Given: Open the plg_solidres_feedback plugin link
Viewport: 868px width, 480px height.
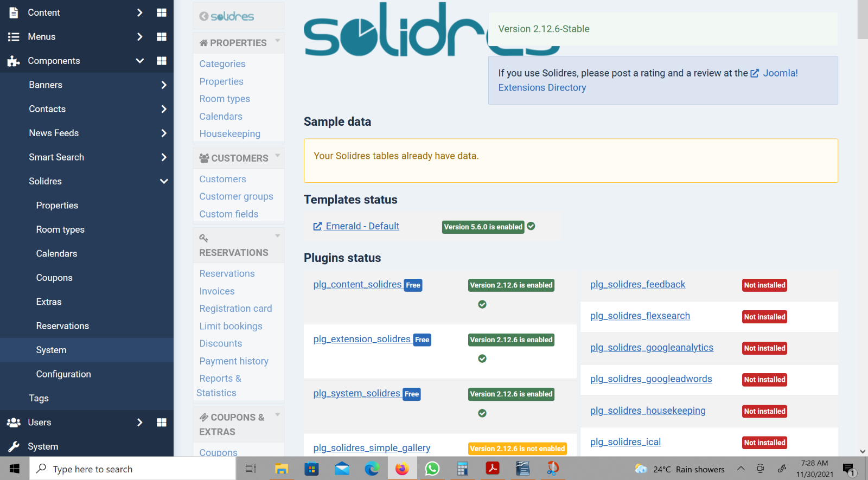Looking at the screenshot, I should [637, 285].
